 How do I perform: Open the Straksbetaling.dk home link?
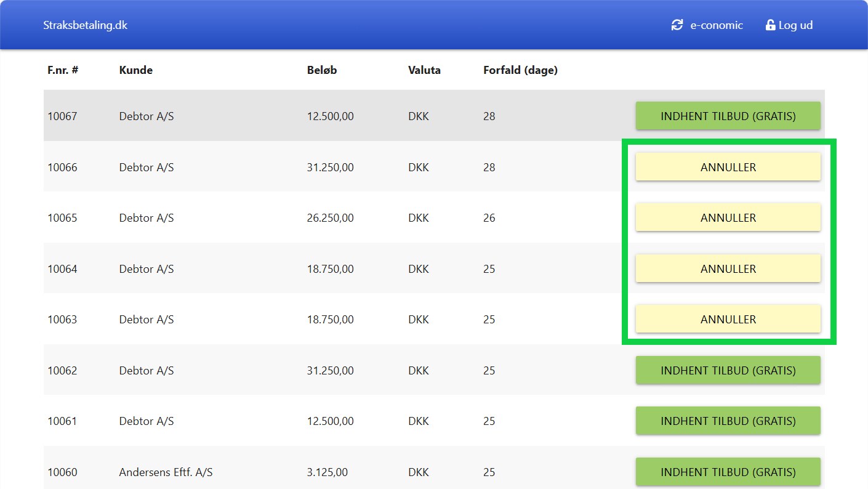click(x=85, y=25)
